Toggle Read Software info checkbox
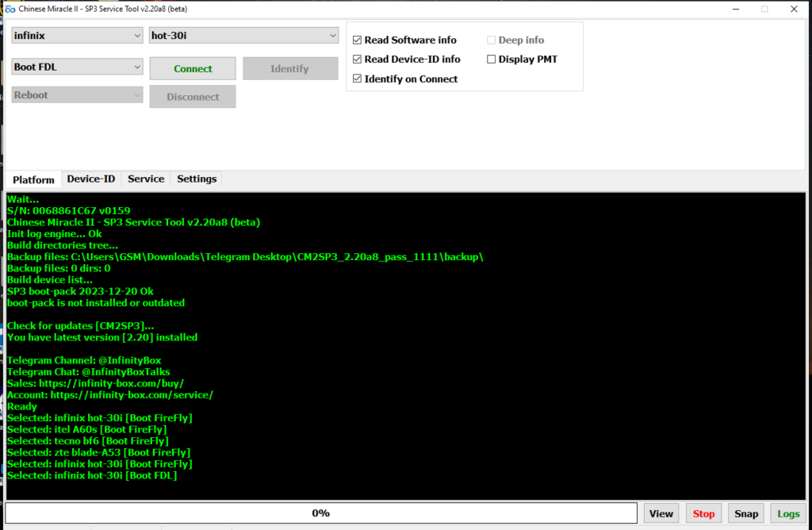This screenshot has height=530, width=812. pyautogui.click(x=357, y=40)
